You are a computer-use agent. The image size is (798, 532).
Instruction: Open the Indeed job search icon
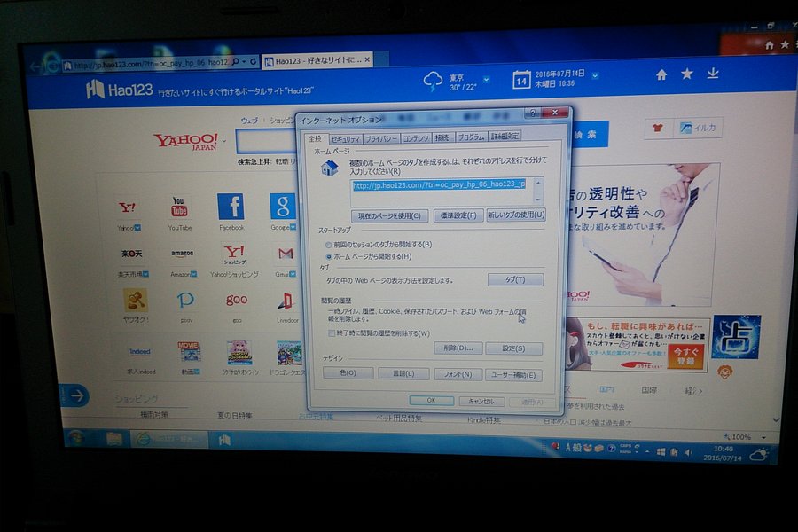coord(139,352)
